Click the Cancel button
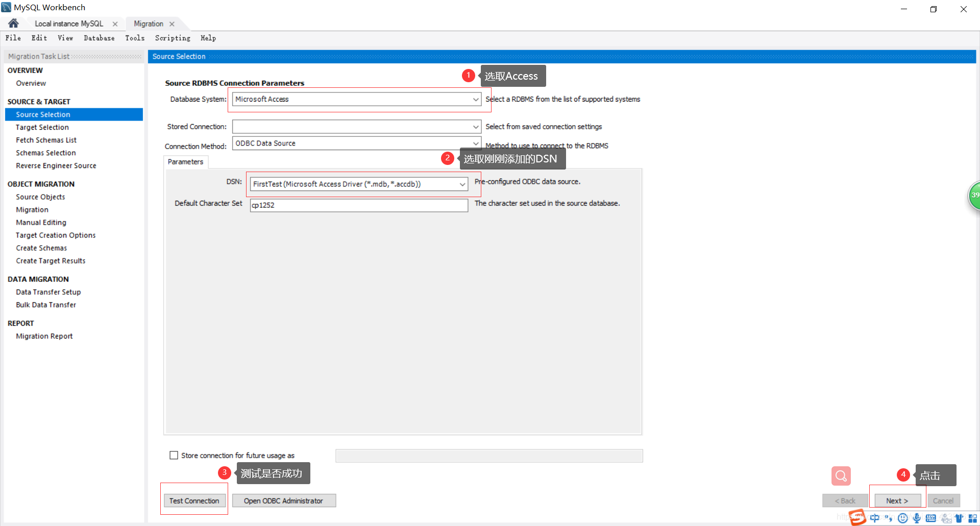The height and width of the screenshot is (526, 980). (943, 501)
